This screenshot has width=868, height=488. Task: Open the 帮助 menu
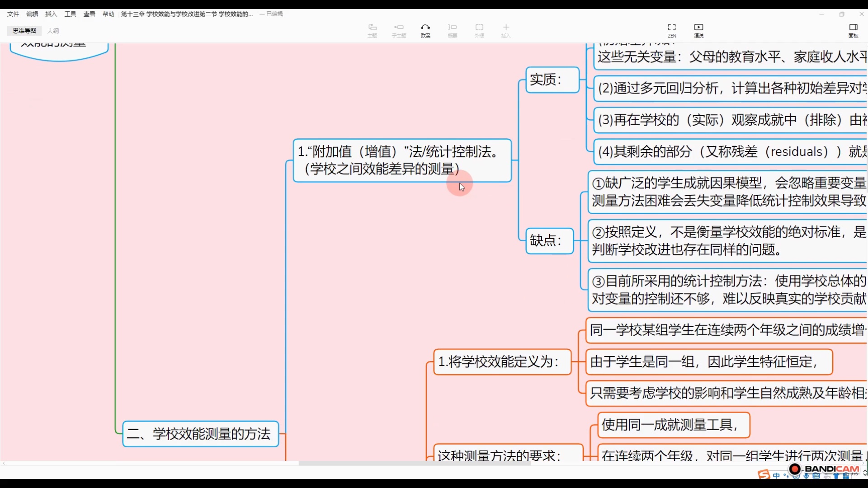(x=108, y=14)
